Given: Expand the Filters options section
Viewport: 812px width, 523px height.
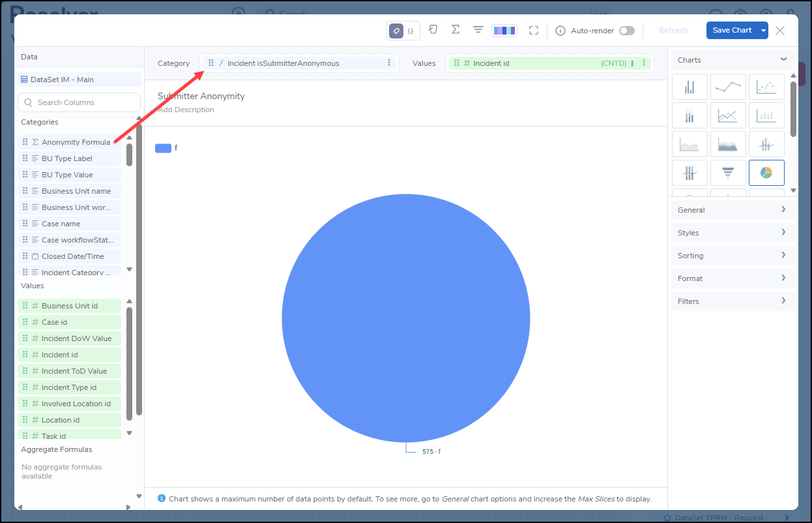Looking at the screenshot, I should point(733,301).
